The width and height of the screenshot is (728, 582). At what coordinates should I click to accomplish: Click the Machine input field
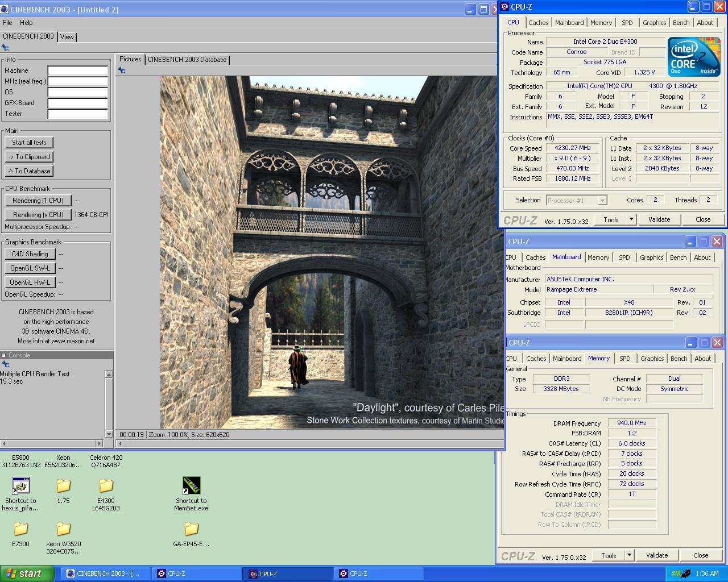tap(78, 70)
